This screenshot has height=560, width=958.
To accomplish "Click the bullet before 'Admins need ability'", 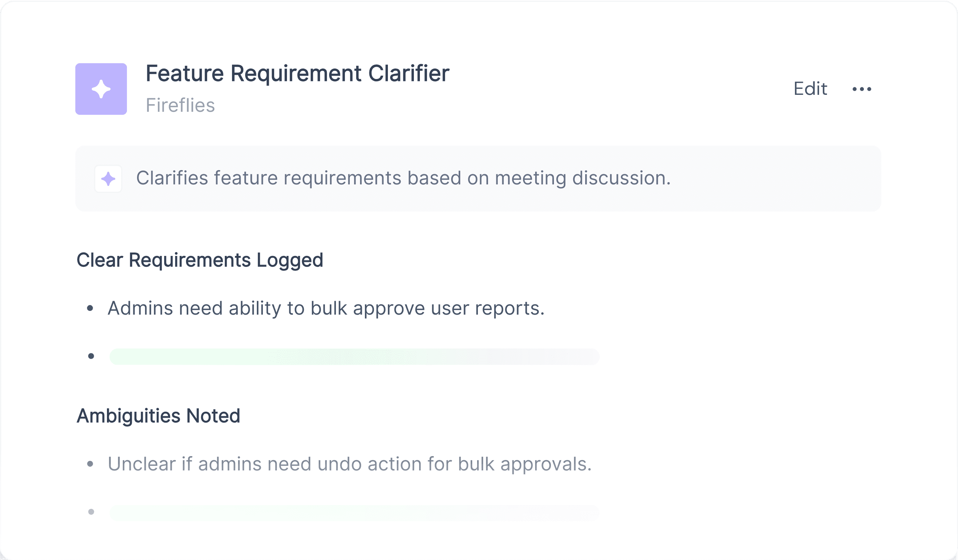I will tap(90, 308).
